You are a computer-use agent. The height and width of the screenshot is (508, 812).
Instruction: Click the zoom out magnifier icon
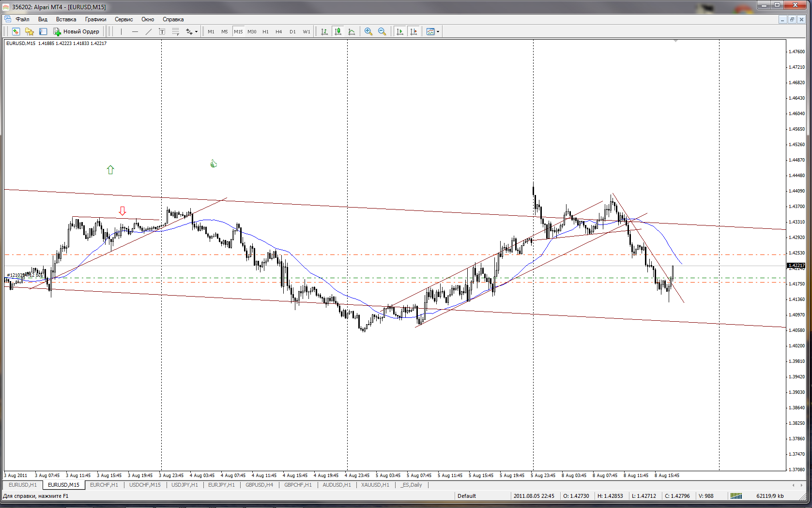[x=382, y=31]
